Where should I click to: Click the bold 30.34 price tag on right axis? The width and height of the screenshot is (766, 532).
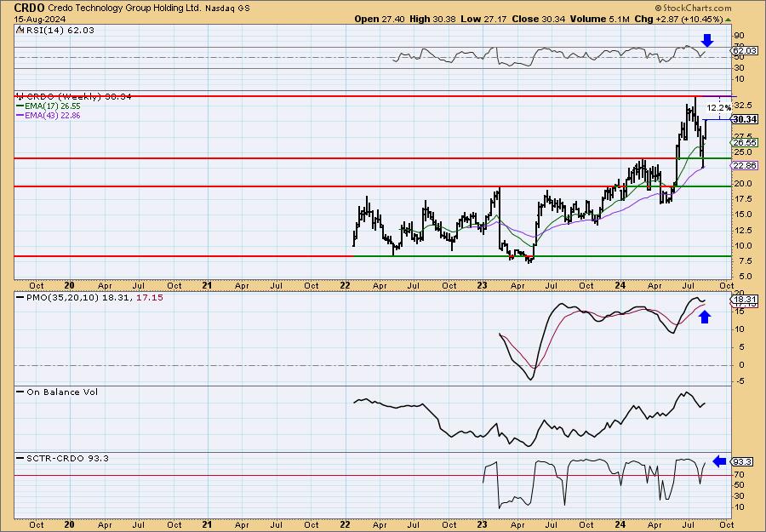(x=745, y=119)
